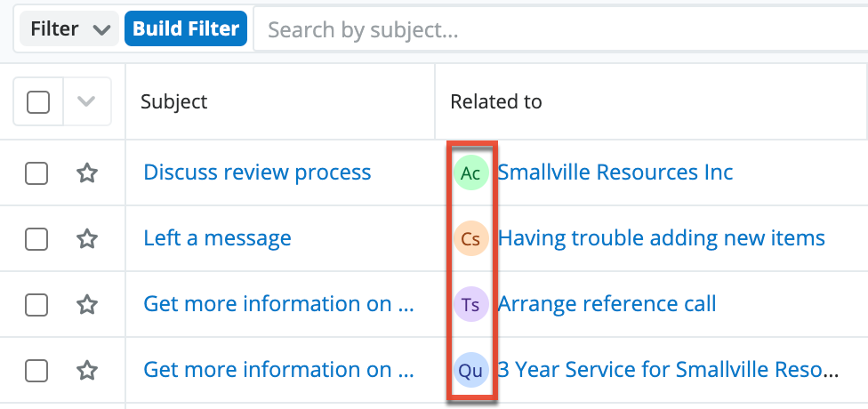
Task: Click the green Ac module badge
Action: click(470, 172)
